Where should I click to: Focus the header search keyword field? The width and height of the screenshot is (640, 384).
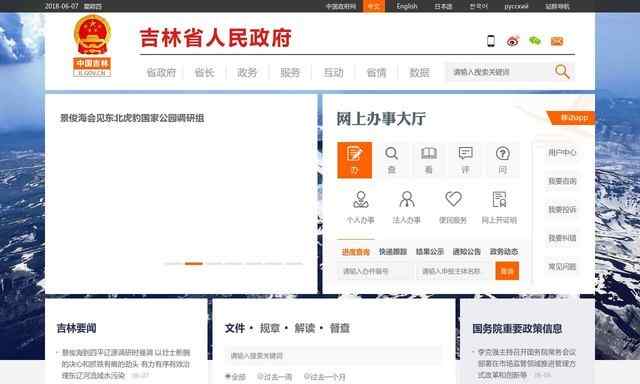point(499,72)
